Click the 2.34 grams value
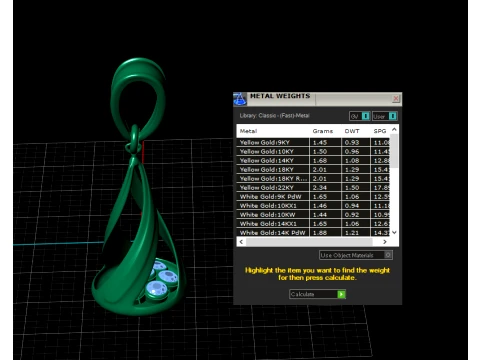 pos(320,187)
